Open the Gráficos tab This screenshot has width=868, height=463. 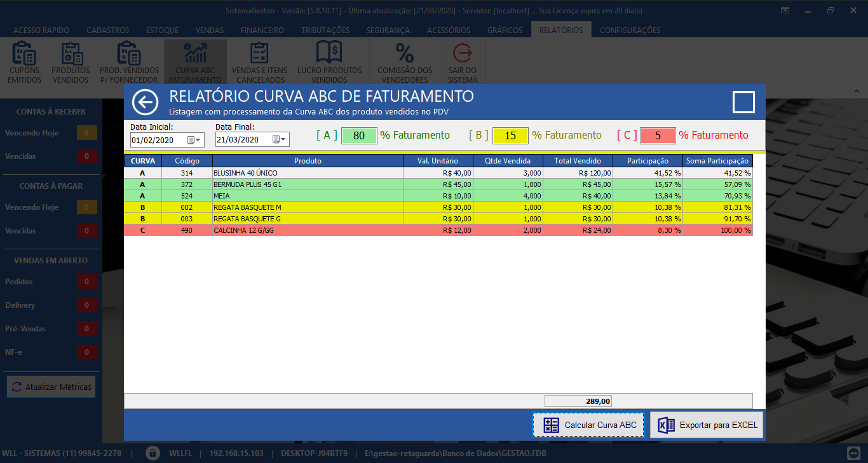(x=505, y=30)
